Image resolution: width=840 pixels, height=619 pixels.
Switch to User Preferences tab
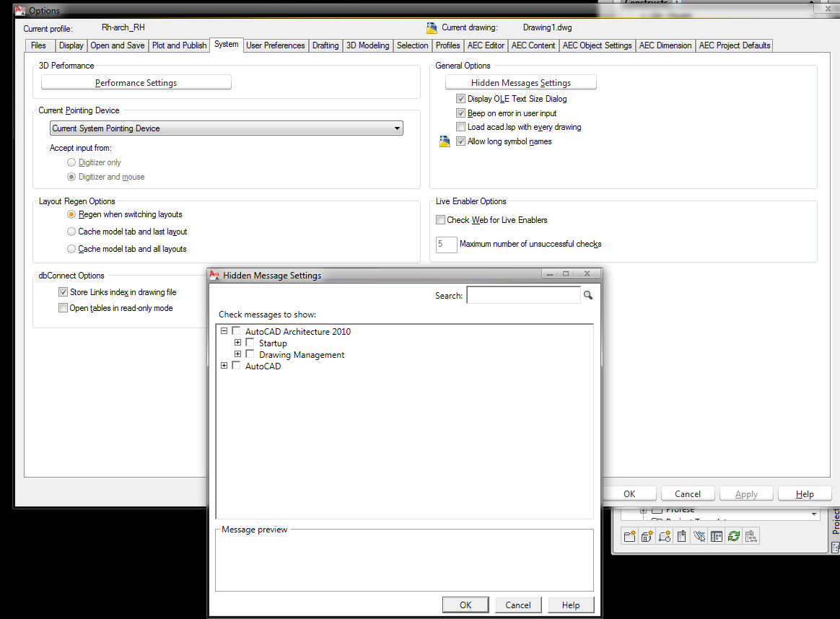click(x=276, y=45)
